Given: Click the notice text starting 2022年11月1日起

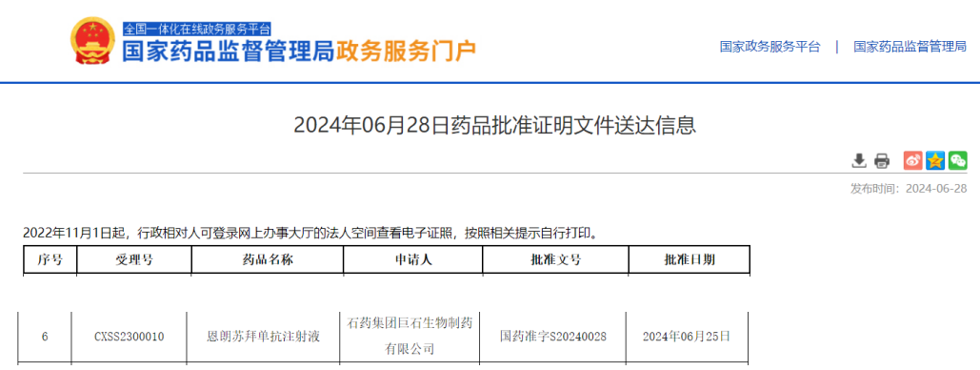Looking at the screenshot, I should point(310,234).
